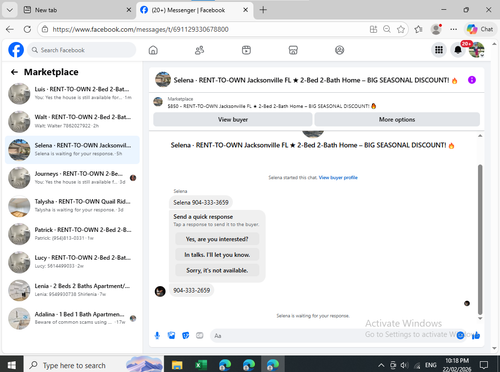Open a new browser tab with plus

(x=263, y=10)
